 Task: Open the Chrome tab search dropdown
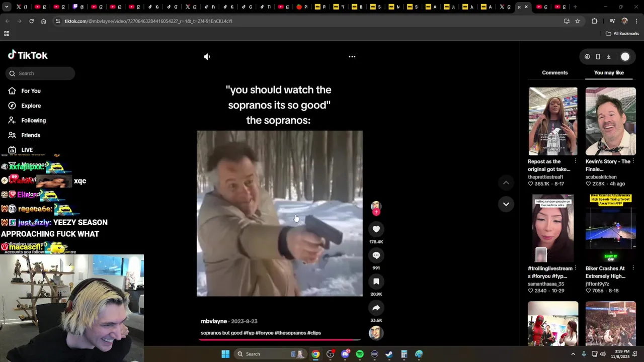[7, 7]
